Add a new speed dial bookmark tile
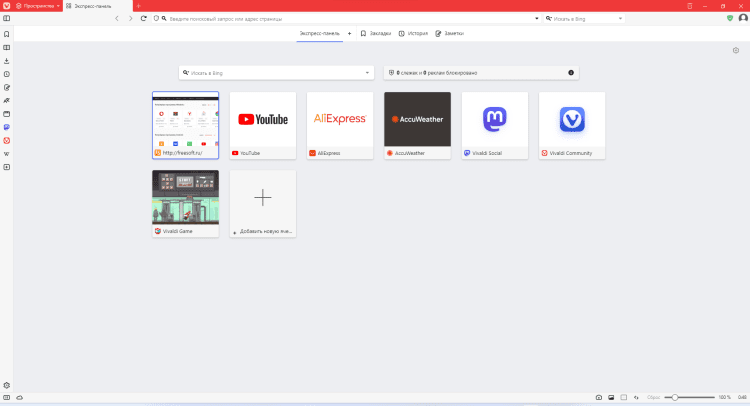Viewport: 750px width, 406px height. click(263, 203)
